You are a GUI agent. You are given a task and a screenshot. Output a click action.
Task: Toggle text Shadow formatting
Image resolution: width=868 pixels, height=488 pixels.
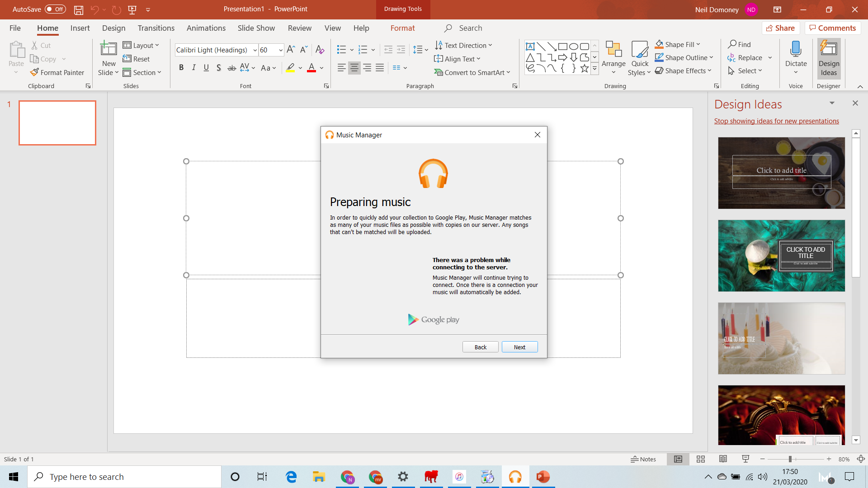click(x=219, y=68)
